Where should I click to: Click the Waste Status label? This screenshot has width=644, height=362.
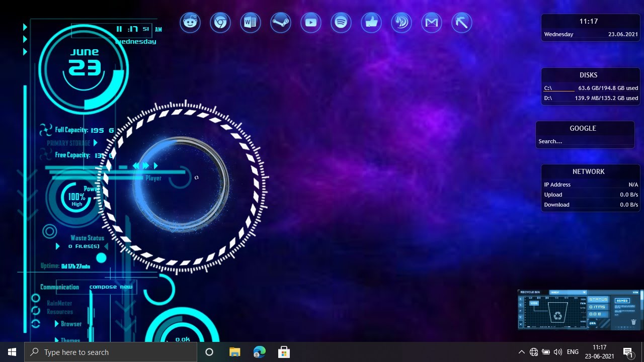pyautogui.click(x=87, y=238)
